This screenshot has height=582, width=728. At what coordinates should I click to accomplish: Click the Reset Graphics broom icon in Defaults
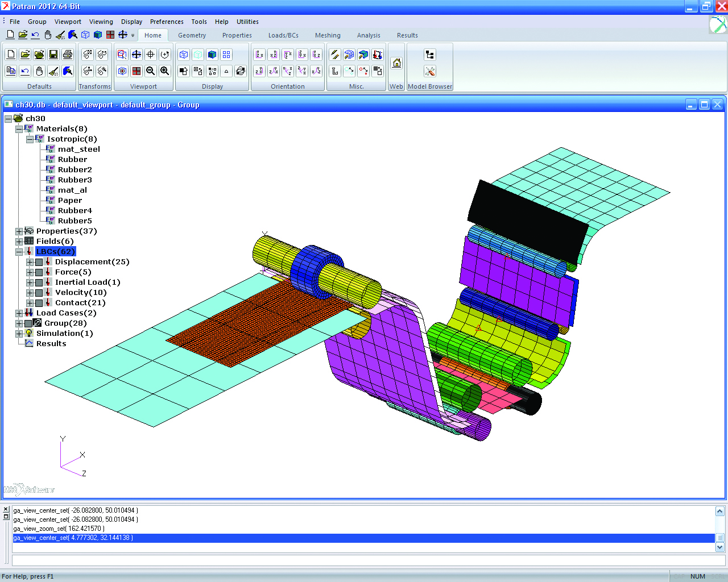[x=53, y=71]
